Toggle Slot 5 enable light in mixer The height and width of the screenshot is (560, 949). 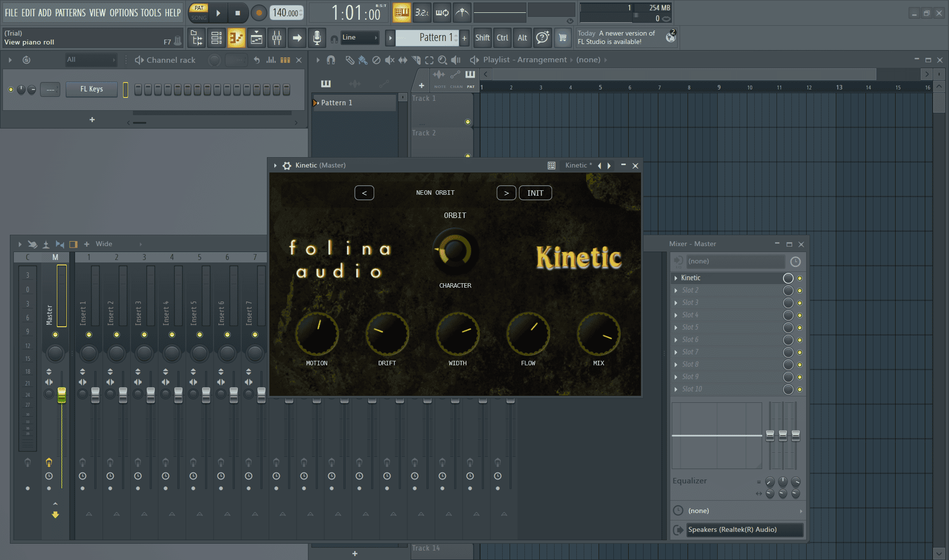tap(799, 328)
